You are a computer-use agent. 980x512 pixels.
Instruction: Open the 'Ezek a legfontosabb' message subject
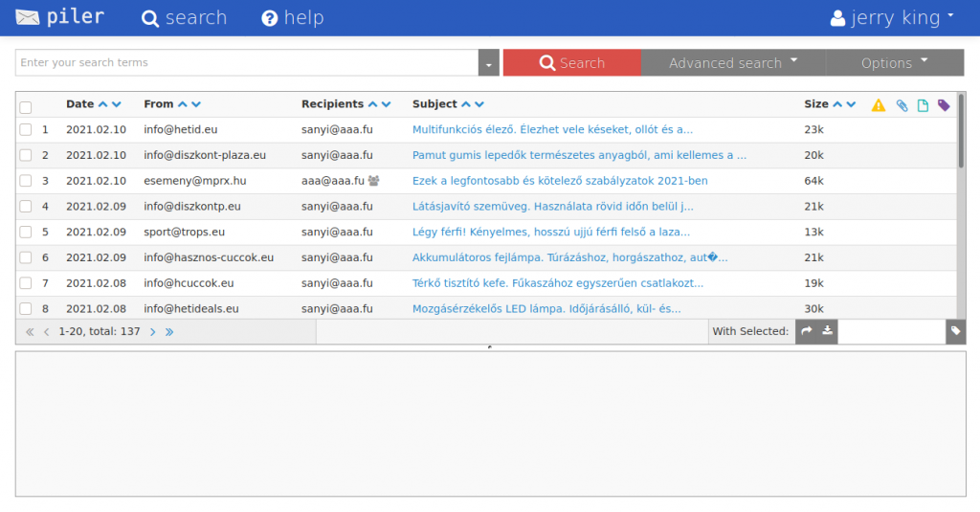560,181
